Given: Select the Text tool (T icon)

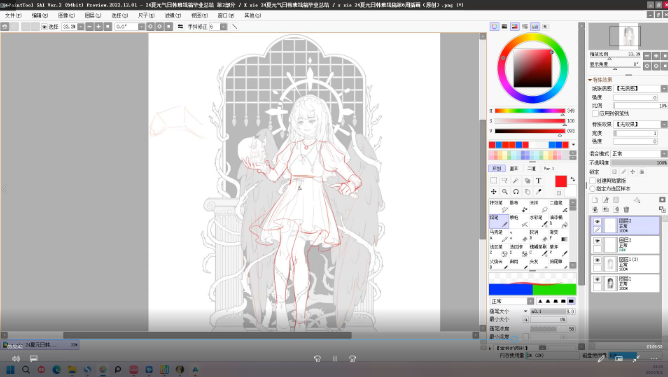Looking at the screenshot, I should 538,181.
